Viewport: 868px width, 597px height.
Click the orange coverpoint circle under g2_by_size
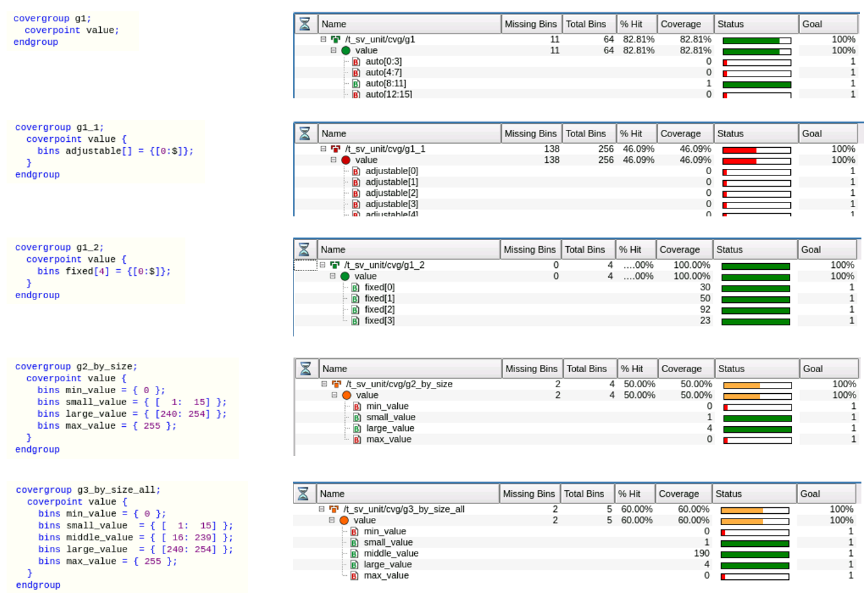point(346,395)
